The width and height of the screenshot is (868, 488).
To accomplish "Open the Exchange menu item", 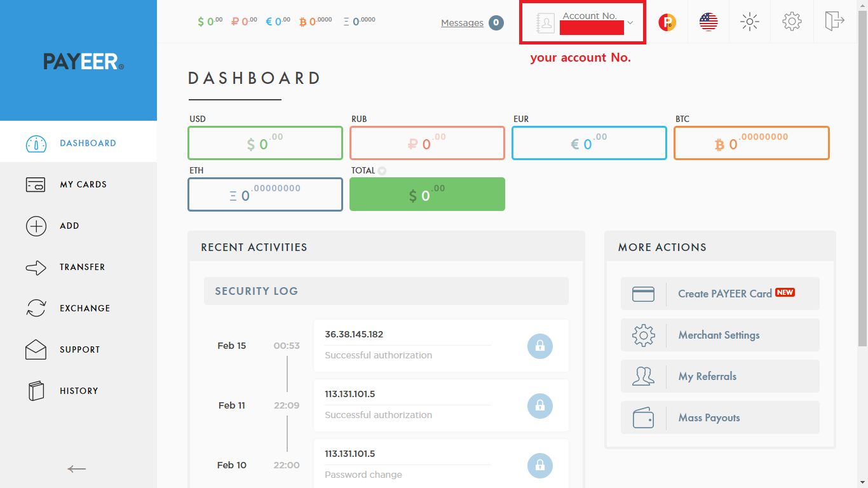I will coord(78,308).
